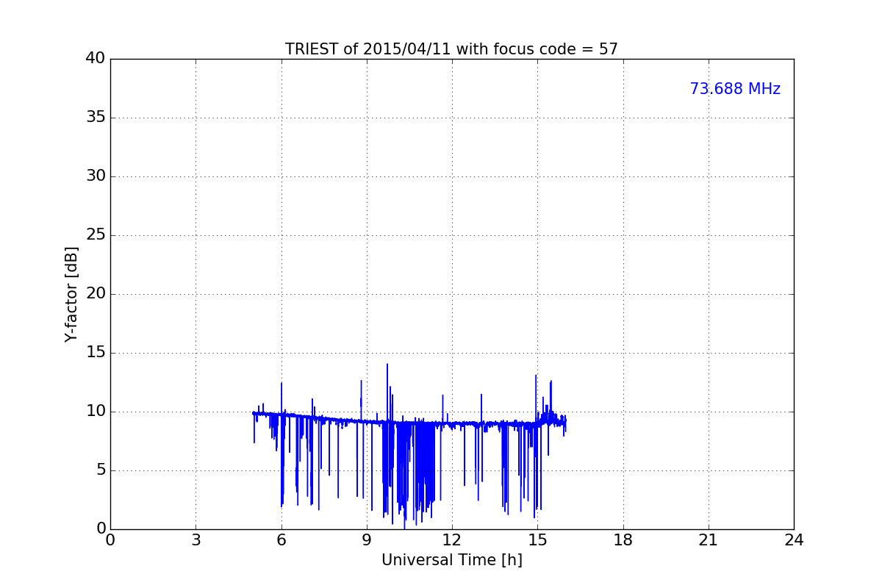This screenshot has width=882, height=588.
Task: Click the y-axis tick label '25'
Action: click(x=96, y=235)
